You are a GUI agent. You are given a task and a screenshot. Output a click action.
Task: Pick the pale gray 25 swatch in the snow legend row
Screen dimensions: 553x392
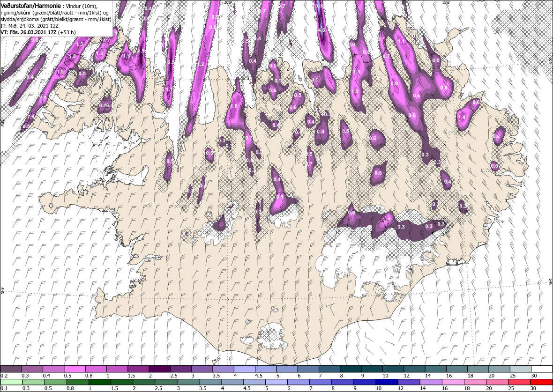[x=521, y=369]
